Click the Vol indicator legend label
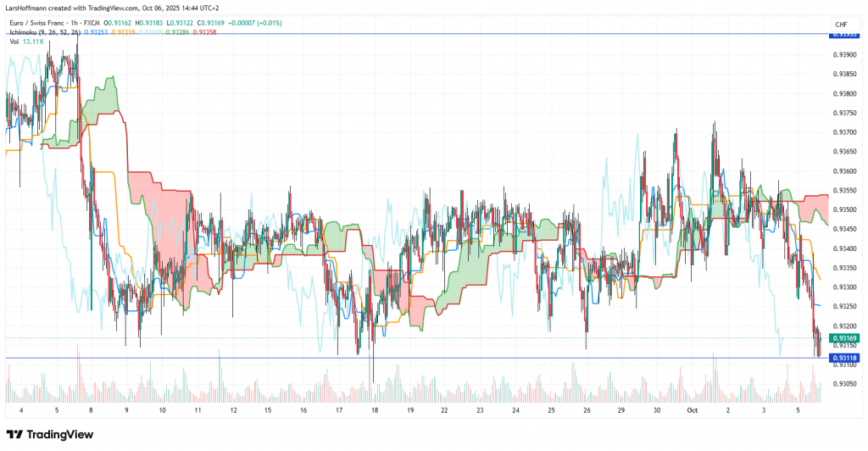This screenshot has width=868, height=451. tap(14, 41)
